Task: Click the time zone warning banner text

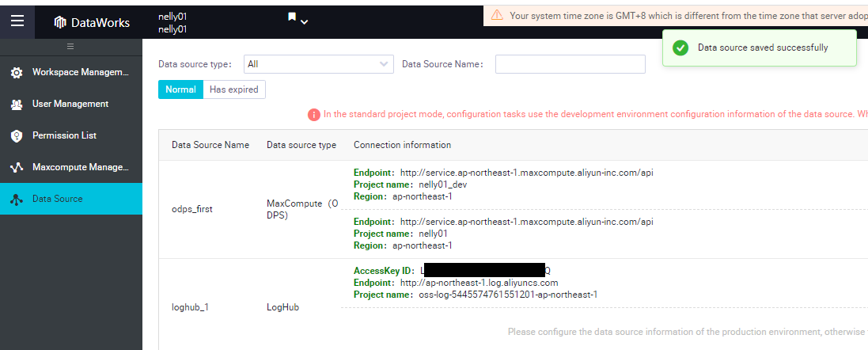Action: click(688, 16)
